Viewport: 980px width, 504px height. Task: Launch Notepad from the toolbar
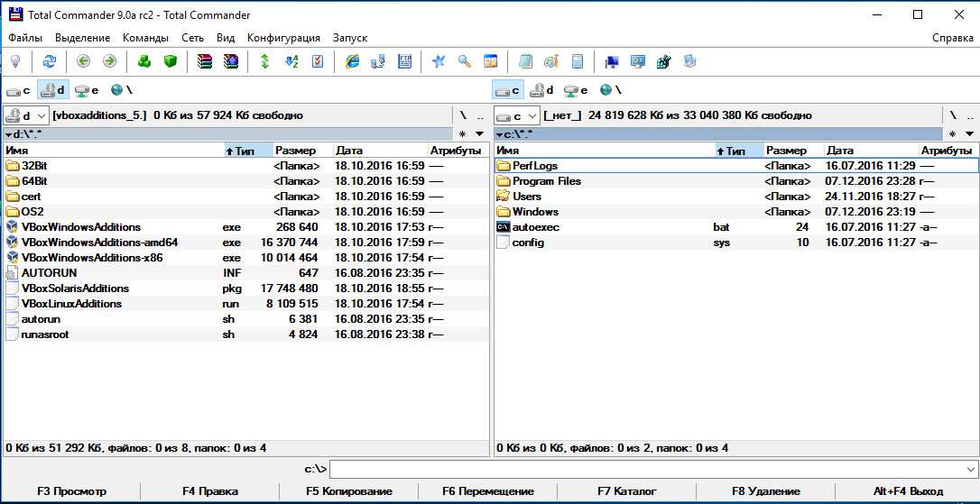[x=525, y=61]
